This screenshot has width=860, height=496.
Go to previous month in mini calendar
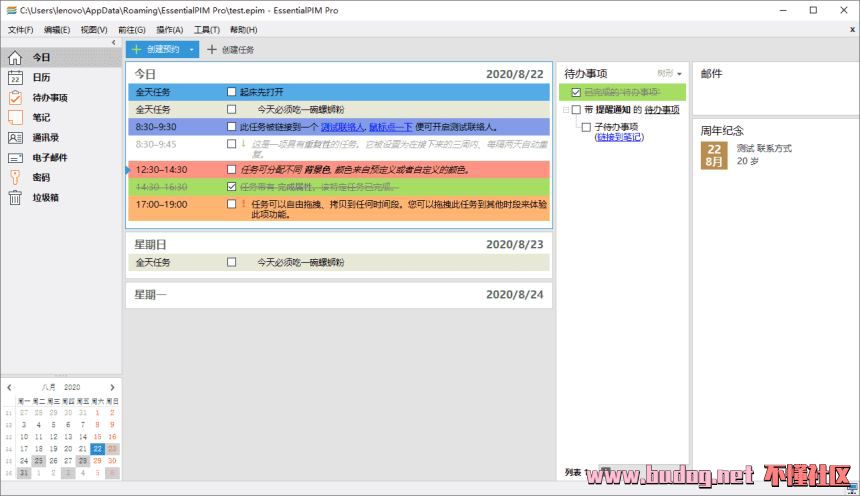(9, 387)
